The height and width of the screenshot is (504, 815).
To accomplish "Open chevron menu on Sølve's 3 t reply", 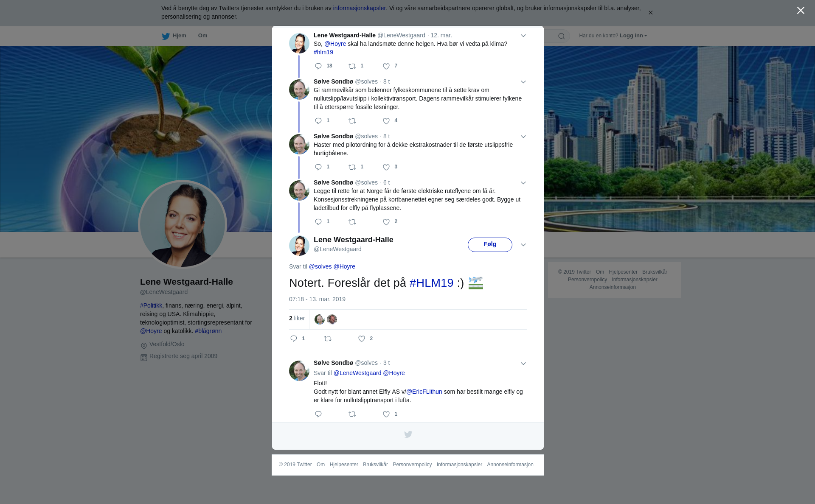I will pyautogui.click(x=523, y=364).
